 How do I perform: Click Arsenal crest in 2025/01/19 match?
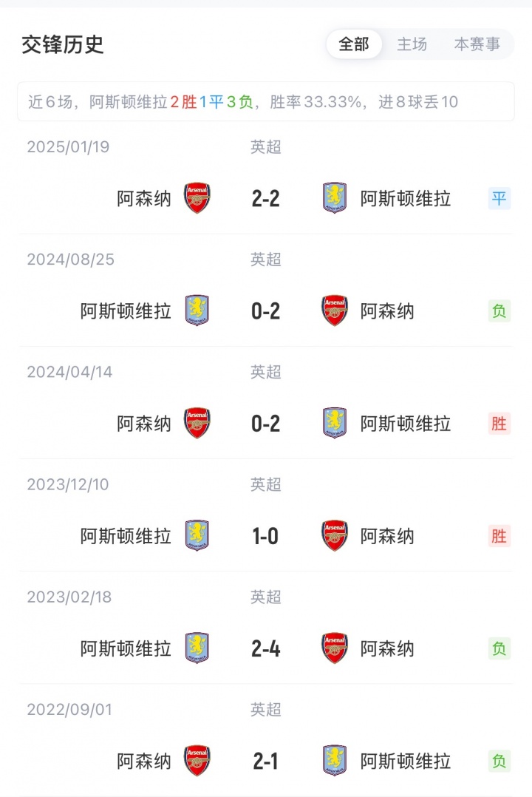tap(197, 199)
